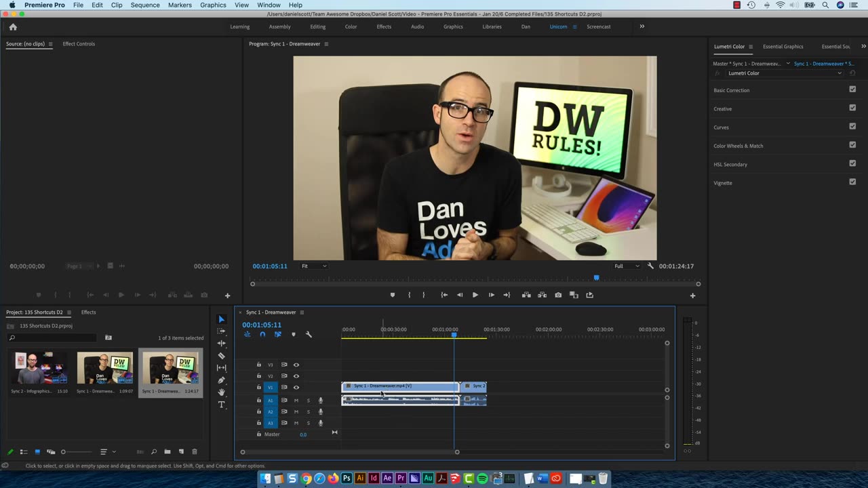Screen dimensions: 868x488
Task: Click the trash Clear icon in project panel
Action: (195, 451)
